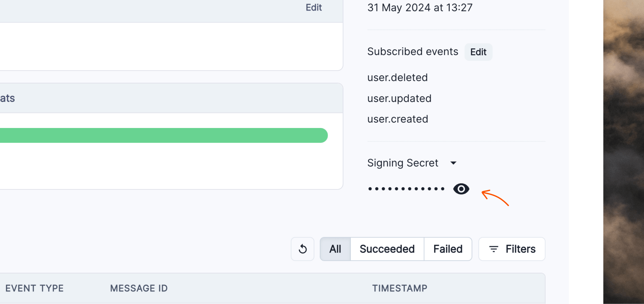Expand the Signing Secret dropdown arrow

click(x=453, y=163)
